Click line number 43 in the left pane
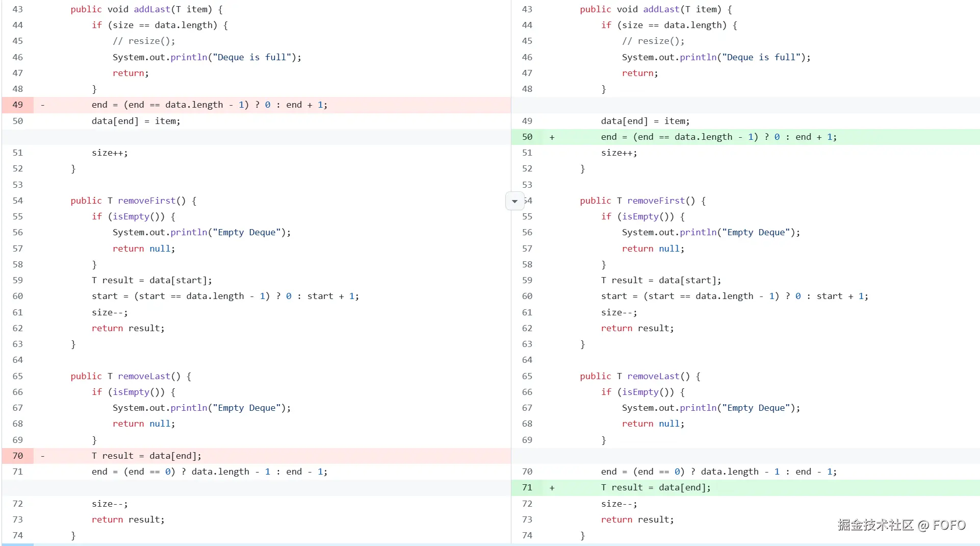This screenshot has height=546, width=980. point(18,10)
